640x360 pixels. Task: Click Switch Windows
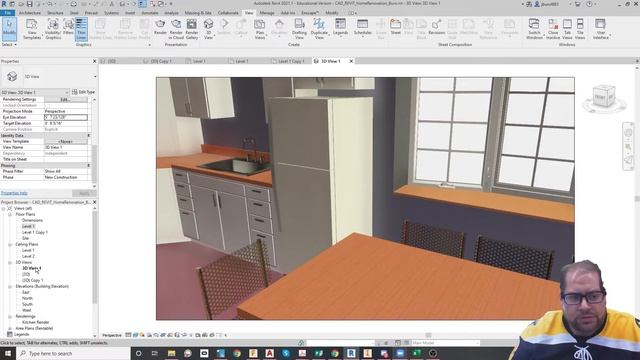(534, 29)
